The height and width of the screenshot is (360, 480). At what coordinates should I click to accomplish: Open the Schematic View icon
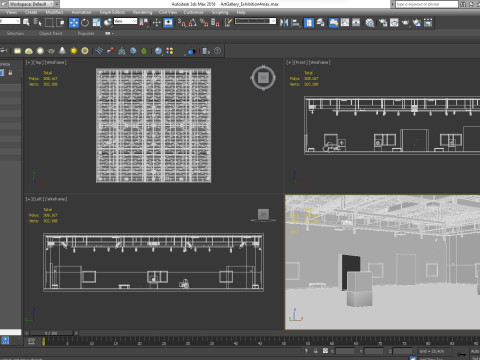pos(356,22)
